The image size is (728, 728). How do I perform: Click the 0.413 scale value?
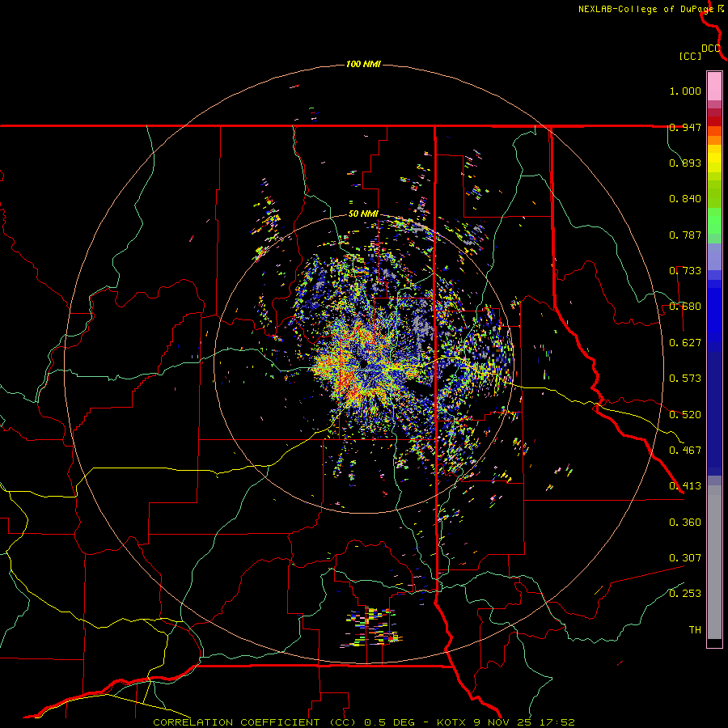coord(685,486)
